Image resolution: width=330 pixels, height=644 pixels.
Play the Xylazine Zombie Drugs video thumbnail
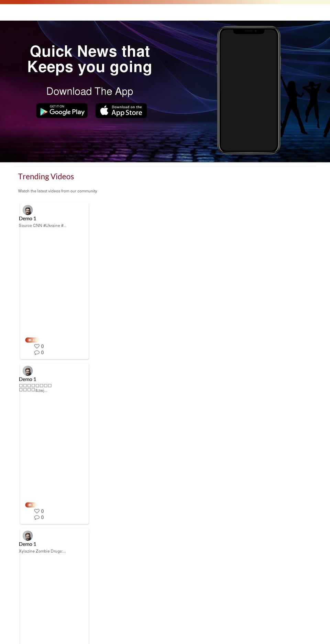(x=54, y=599)
